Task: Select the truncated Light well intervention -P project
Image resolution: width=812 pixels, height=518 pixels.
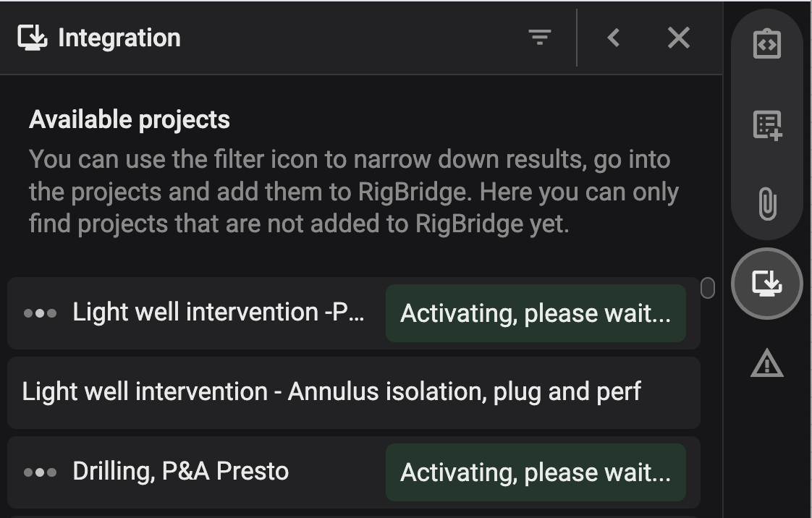Action: click(218, 313)
